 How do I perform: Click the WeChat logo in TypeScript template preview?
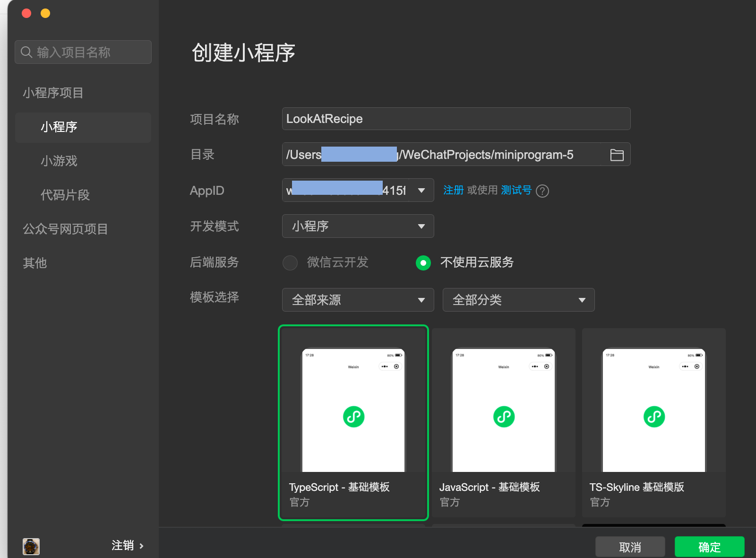click(354, 417)
